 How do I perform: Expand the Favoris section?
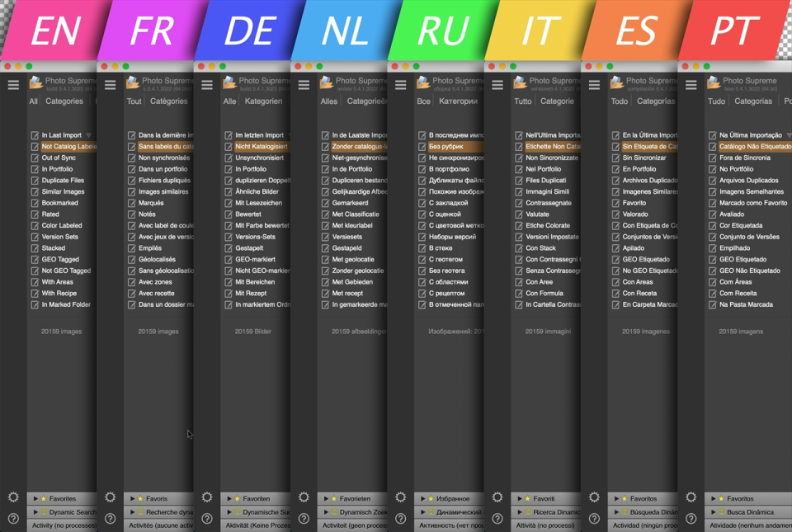click(x=132, y=499)
